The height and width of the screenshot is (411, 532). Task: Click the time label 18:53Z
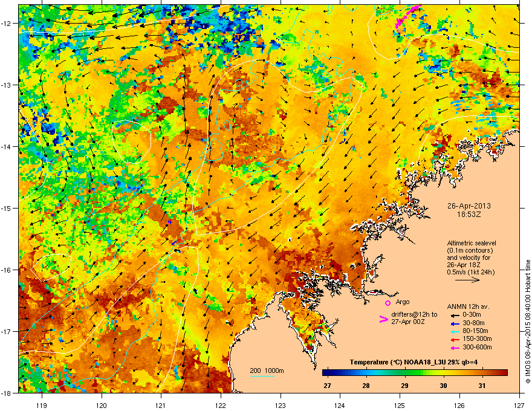(x=469, y=215)
